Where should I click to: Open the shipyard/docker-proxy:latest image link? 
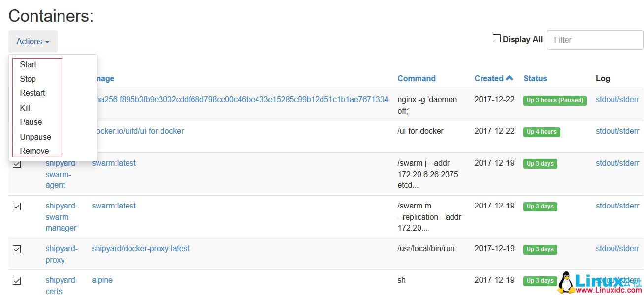pos(140,248)
